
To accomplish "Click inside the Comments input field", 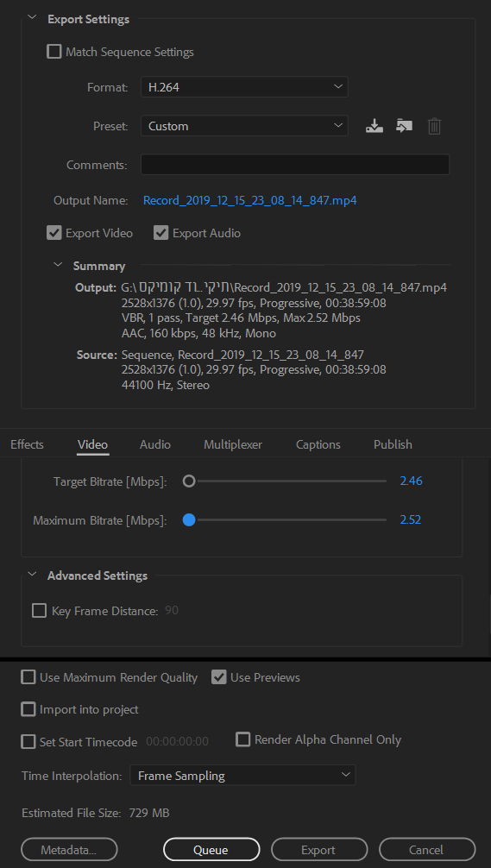I will [x=295, y=165].
